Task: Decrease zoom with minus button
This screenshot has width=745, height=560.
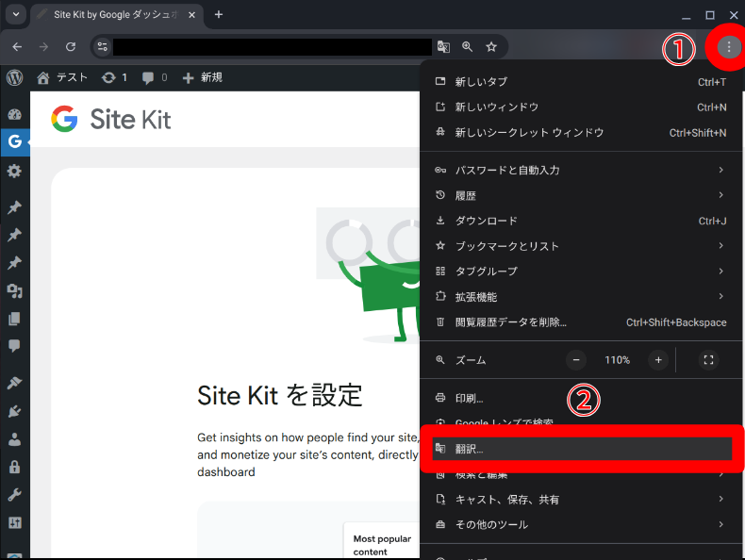Action: click(x=576, y=360)
